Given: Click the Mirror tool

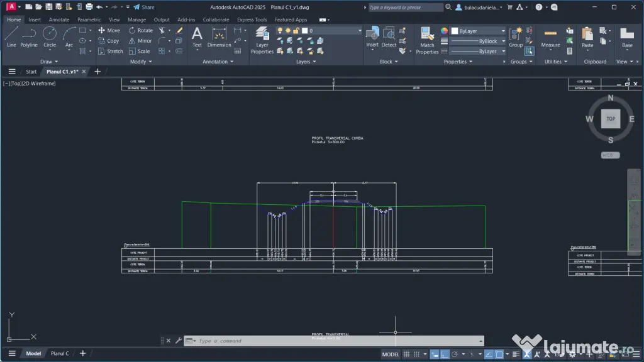Looking at the screenshot, I should click(140, 41).
